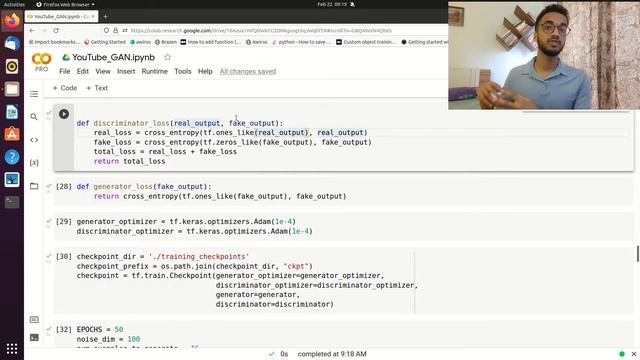This screenshot has width=640, height=360.
Task: Open the Help menu
Action: click(205, 71)
